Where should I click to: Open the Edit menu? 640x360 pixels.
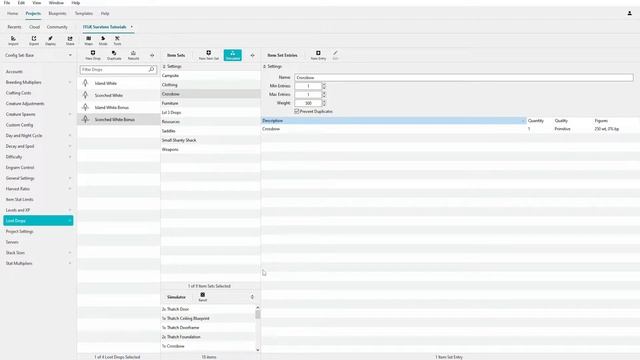21,2
